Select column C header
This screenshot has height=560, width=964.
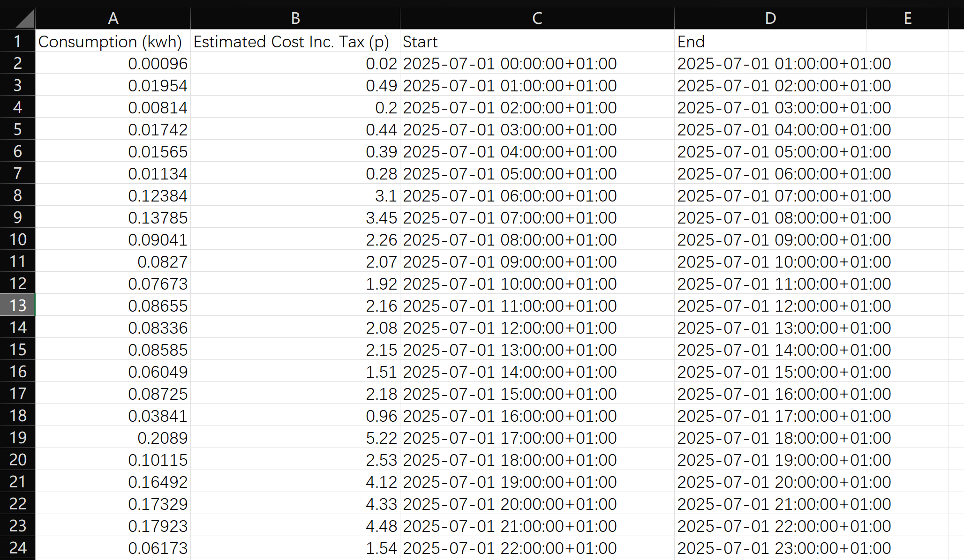[x=537, y=18]
